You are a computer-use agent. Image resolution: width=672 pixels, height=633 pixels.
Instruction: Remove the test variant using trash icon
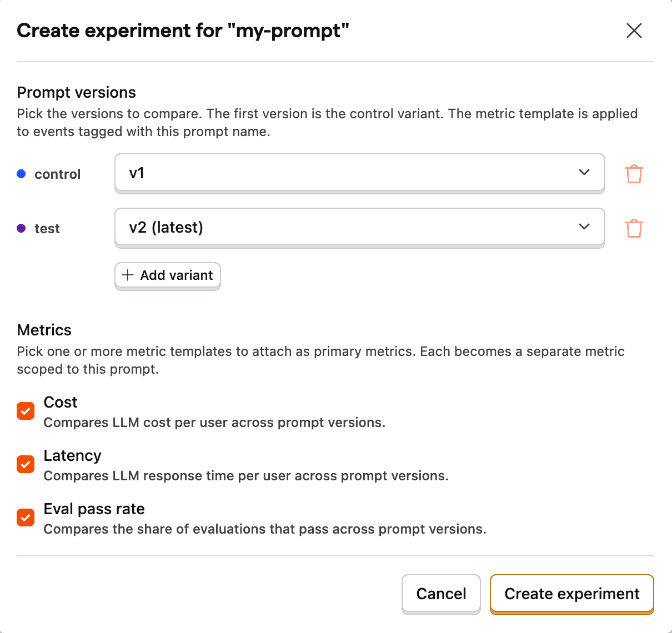click(634, 228)
